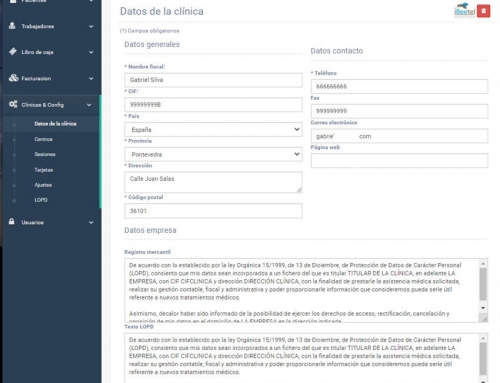The height and width of the screenshot is (383, 500).
Task: Click the Facturacion coins icon
Action: (13, 78)
